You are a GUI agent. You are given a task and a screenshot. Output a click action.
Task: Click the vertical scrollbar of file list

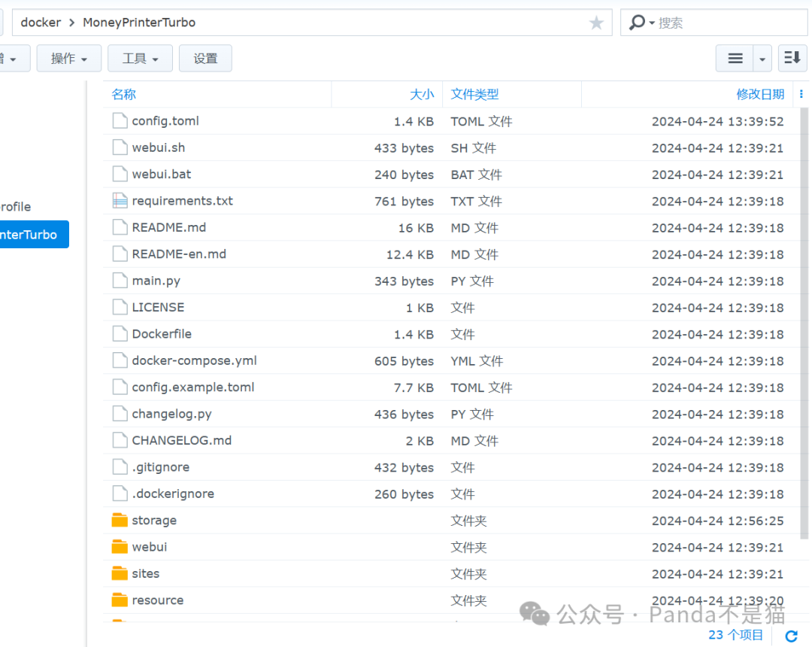click(804, 323)
